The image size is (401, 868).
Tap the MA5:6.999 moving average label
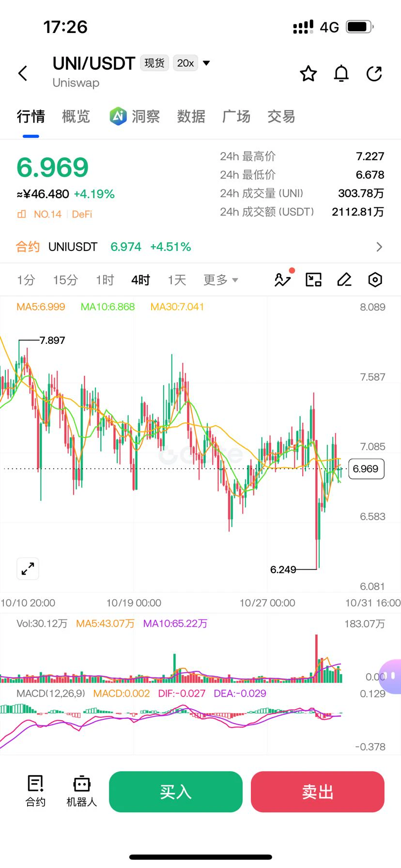(41, 307)
